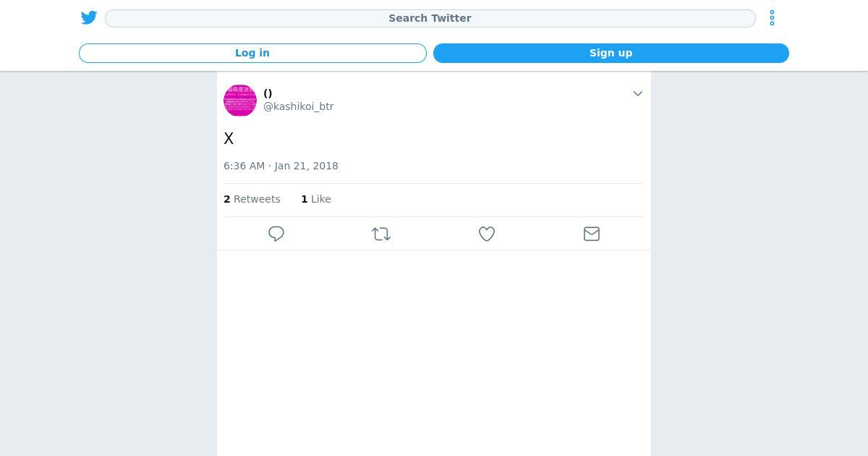Open the @kashikoi_btr handle link

click(298, 106)
